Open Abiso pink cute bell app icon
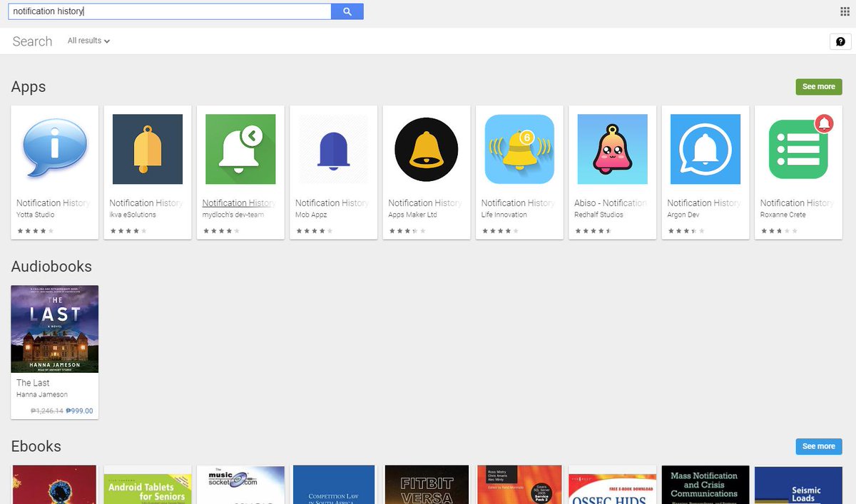The height and width of the screenshot is (504, 856). click(612, 149)
